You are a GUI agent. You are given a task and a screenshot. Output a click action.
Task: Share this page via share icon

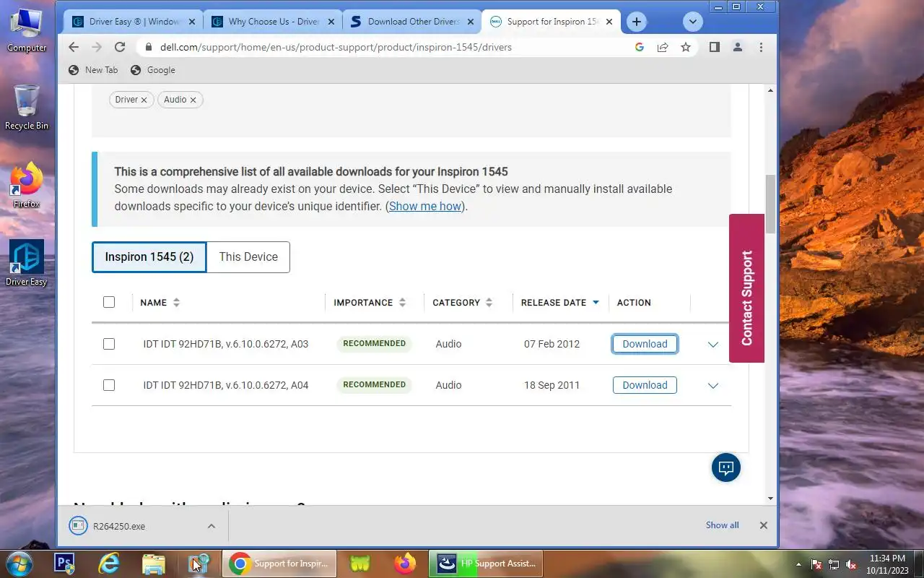tap(662, 47)
